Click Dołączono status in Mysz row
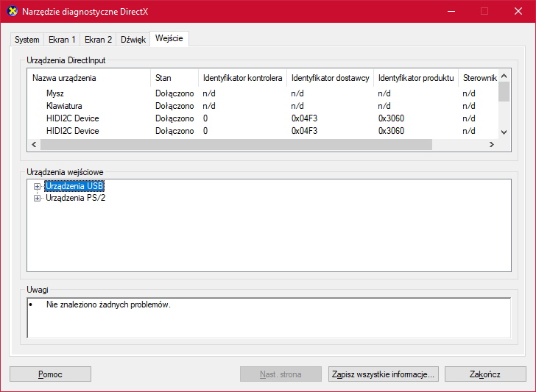This screenshot has width=536, height=392. tap(174, 93)
